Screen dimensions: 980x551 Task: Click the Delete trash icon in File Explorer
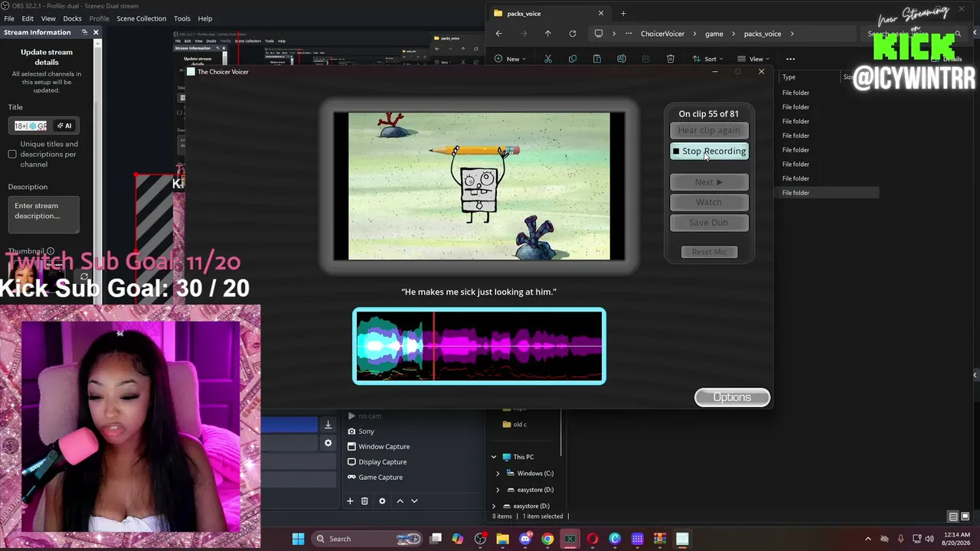tap(670, 59)
